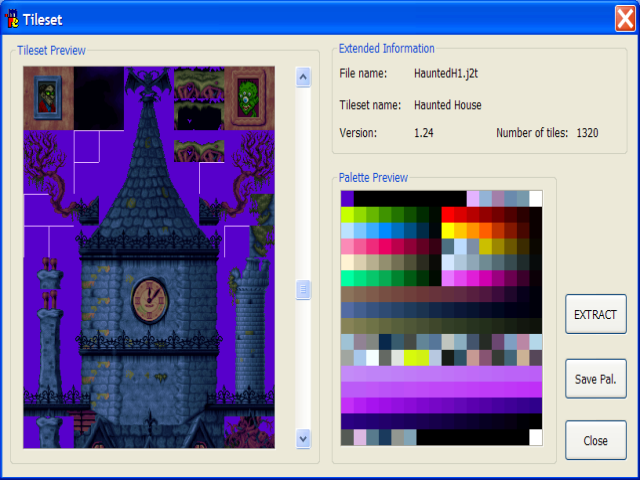Screen dimensions: 640x480
Task: Click the version value 1.24
Action: (424, 133)
